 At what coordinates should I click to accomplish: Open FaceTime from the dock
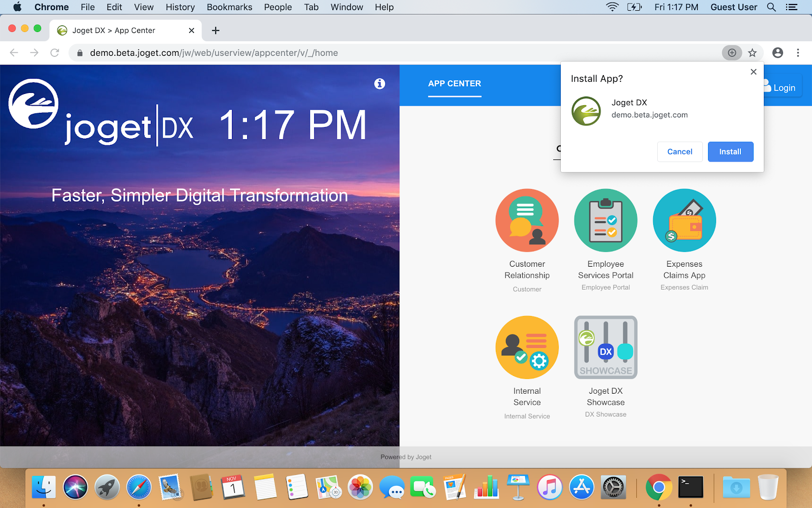423,488
